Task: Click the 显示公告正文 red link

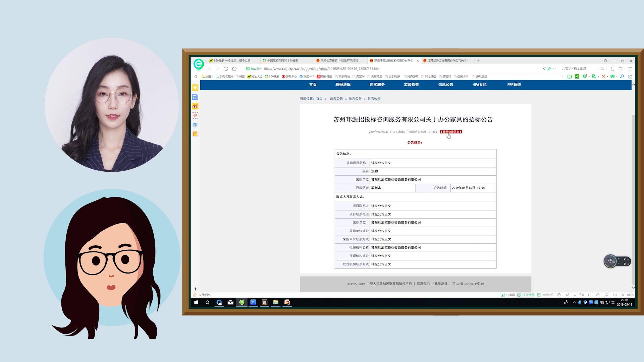Action: coord(451,132)
